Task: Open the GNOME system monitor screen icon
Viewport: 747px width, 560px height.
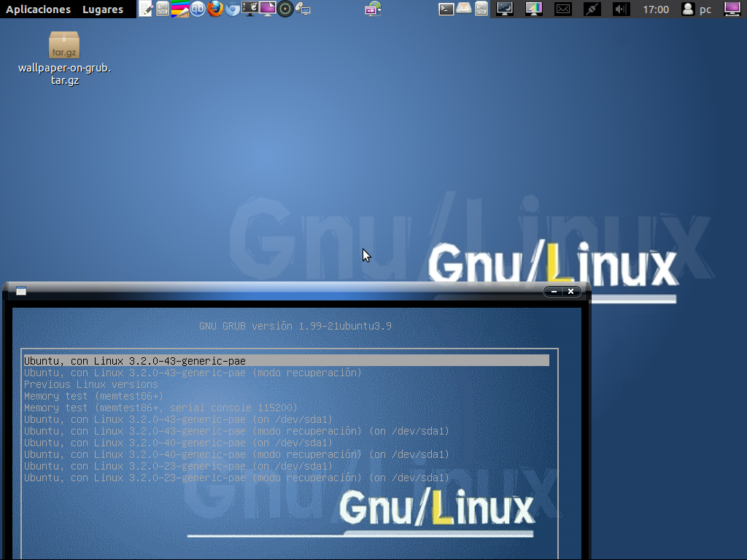Action: (249, 9)
